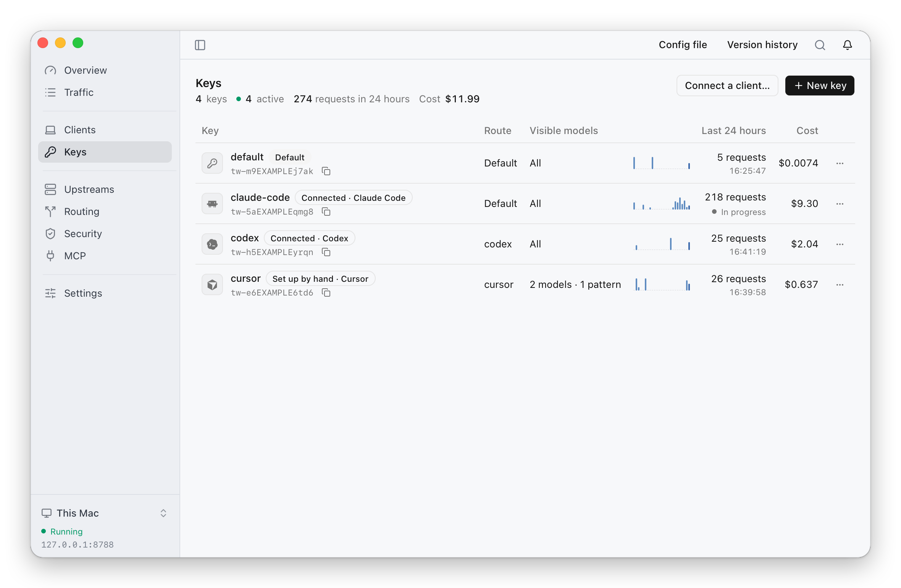Click the Upstreams server icon in sidebar
The height and width of the screenshot is (588, 901).
[x=50, y=189]
